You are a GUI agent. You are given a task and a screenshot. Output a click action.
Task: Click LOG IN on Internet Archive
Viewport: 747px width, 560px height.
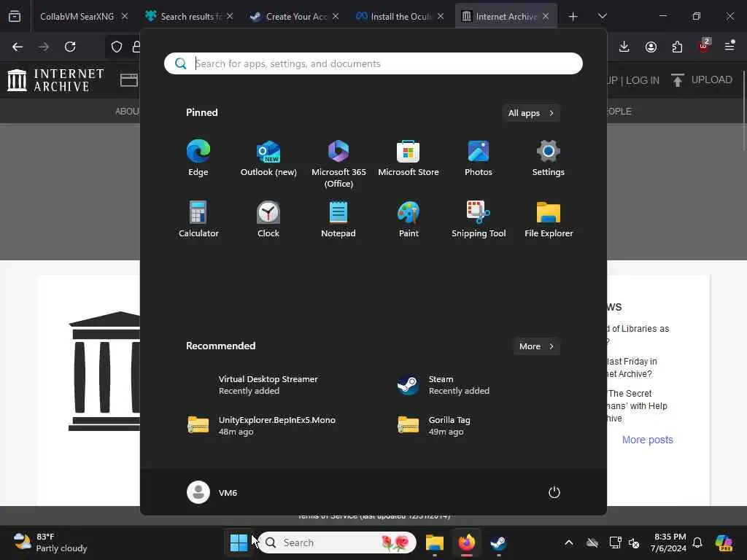[643, 80]
